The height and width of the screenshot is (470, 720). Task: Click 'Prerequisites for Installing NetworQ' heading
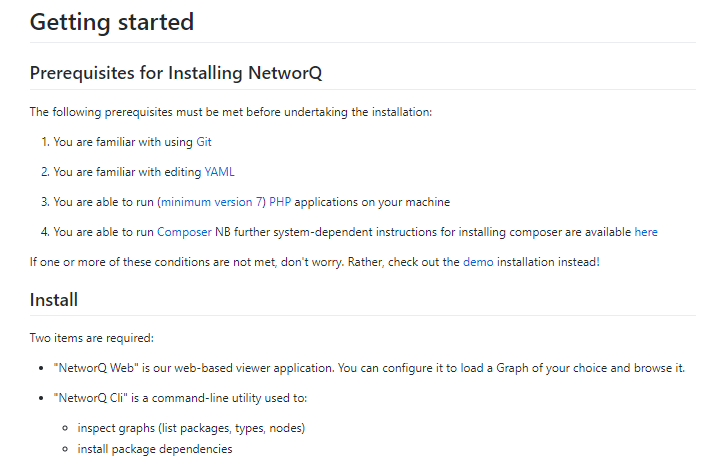(176, 73)
